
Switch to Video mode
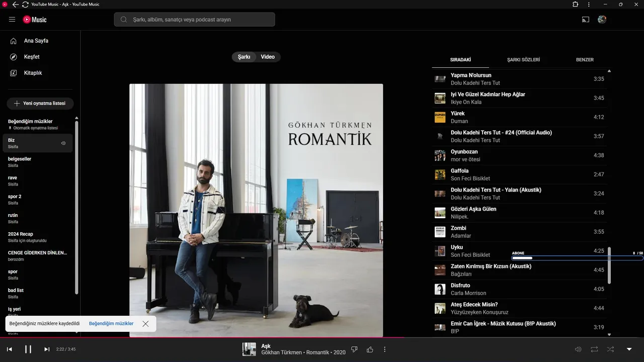268,57
